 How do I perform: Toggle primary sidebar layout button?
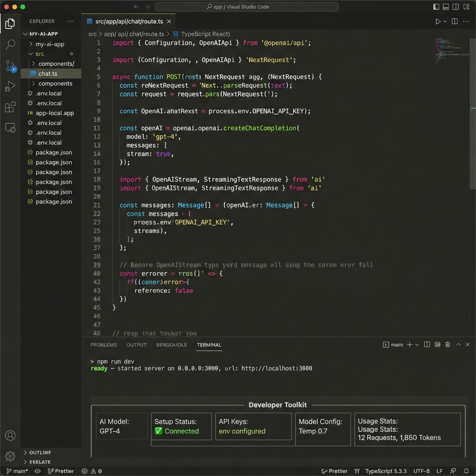[436, 7]
